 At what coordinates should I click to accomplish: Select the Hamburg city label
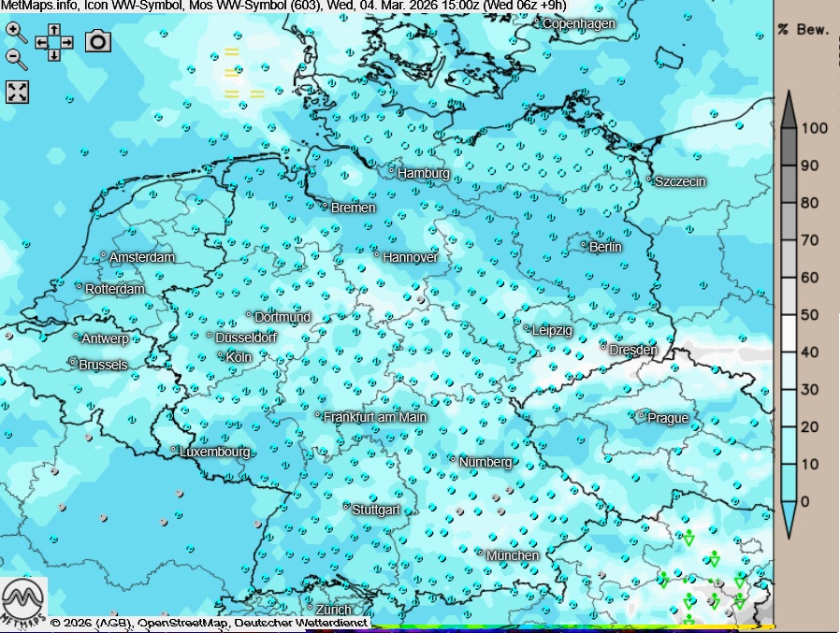(423, 173)
